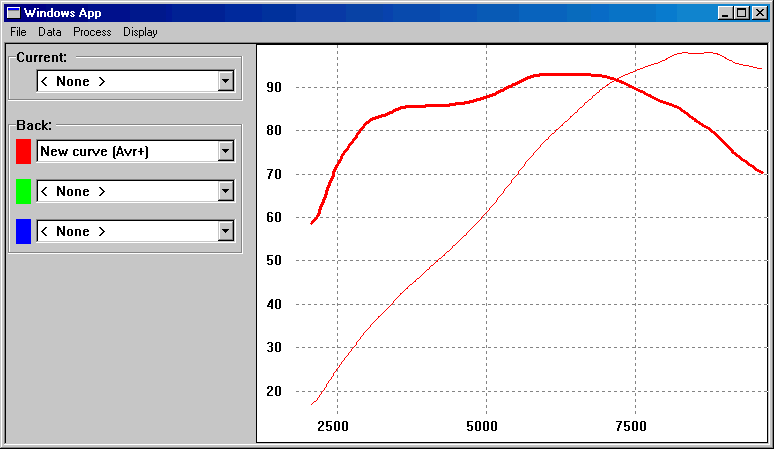
Task: Open the File menu
Action: pos(18,32)
